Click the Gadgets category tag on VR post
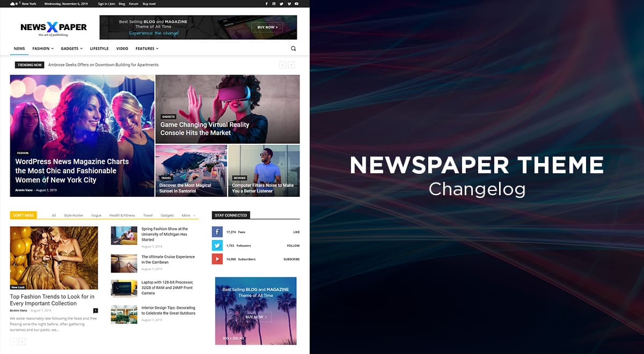This screenshot has width=644, height=354. coord(169,116)
